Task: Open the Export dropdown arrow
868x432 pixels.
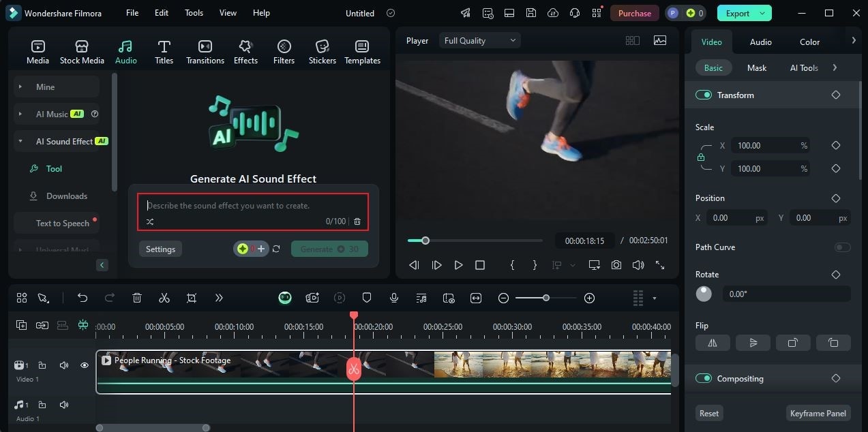Action: 763,13
